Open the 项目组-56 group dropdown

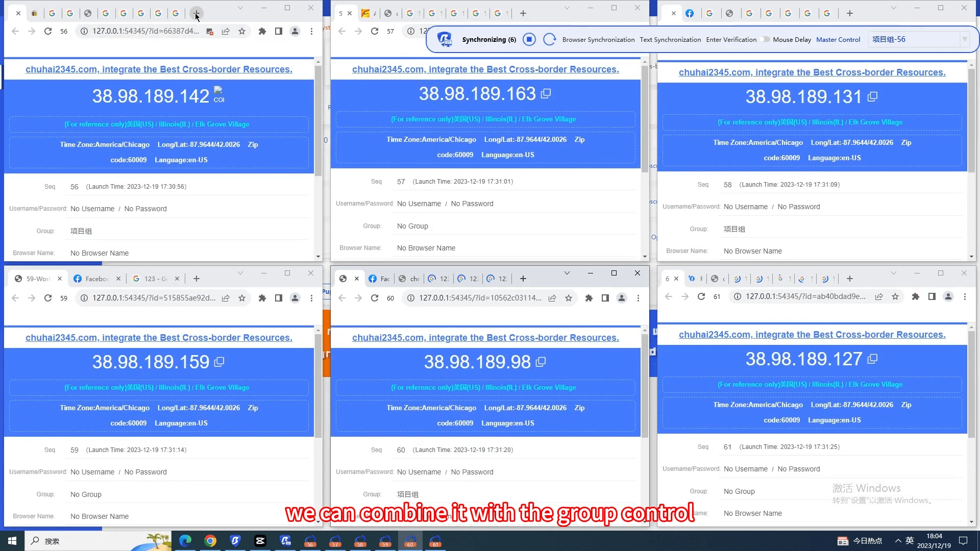pos(964,39)
